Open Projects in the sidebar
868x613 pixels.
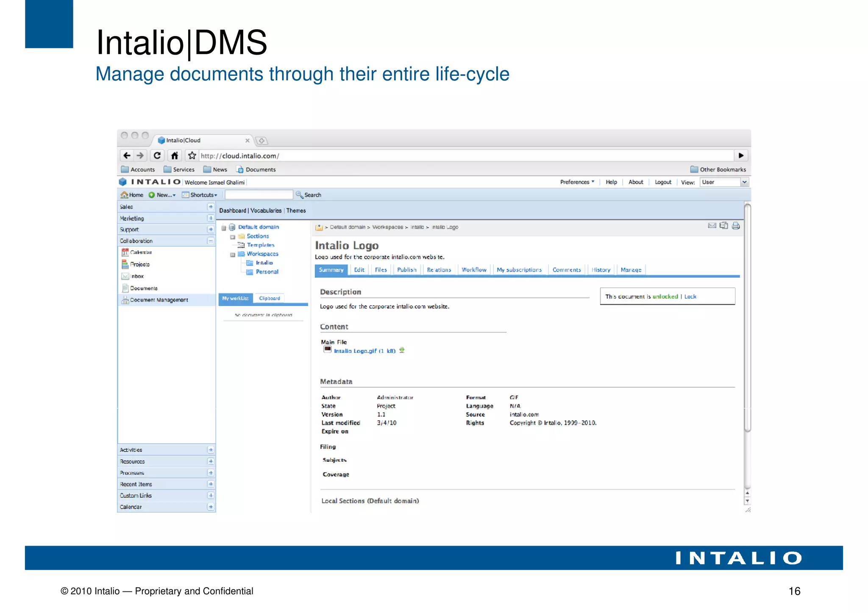coord(136,264)
